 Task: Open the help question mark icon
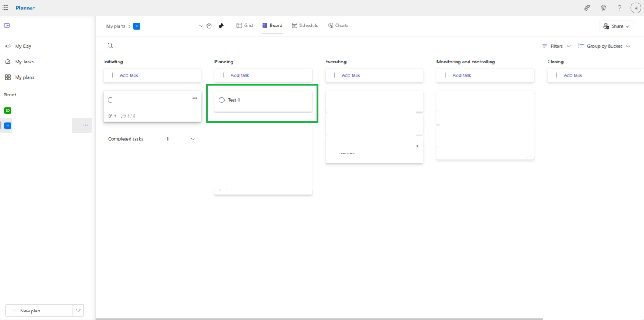[x=619, y=8]
